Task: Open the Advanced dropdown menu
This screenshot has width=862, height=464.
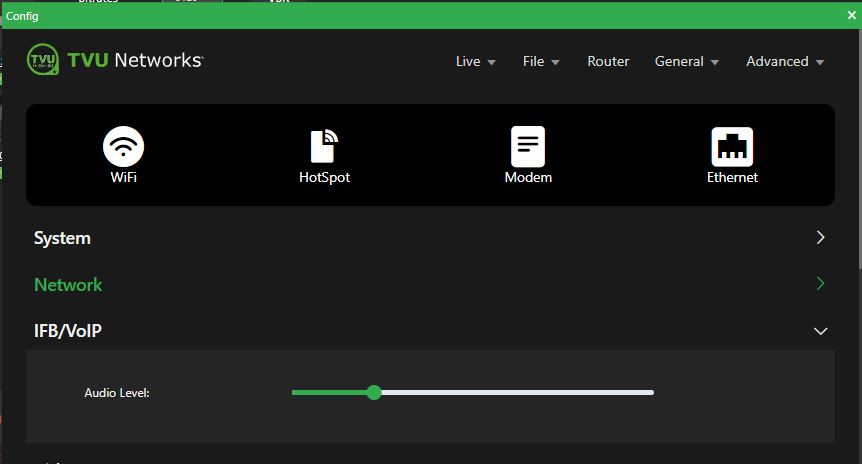Action: 785,62
